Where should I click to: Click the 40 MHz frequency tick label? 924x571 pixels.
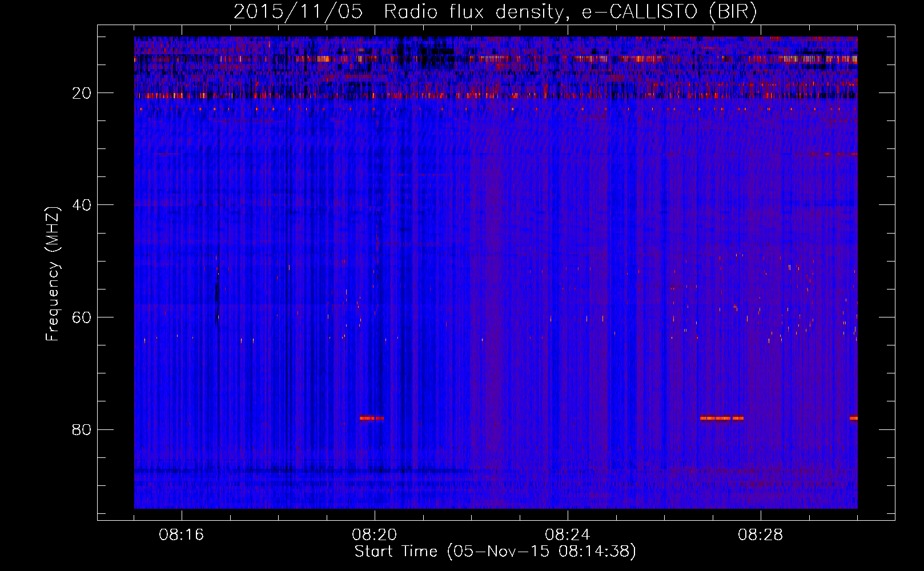(x=82, y=205)
